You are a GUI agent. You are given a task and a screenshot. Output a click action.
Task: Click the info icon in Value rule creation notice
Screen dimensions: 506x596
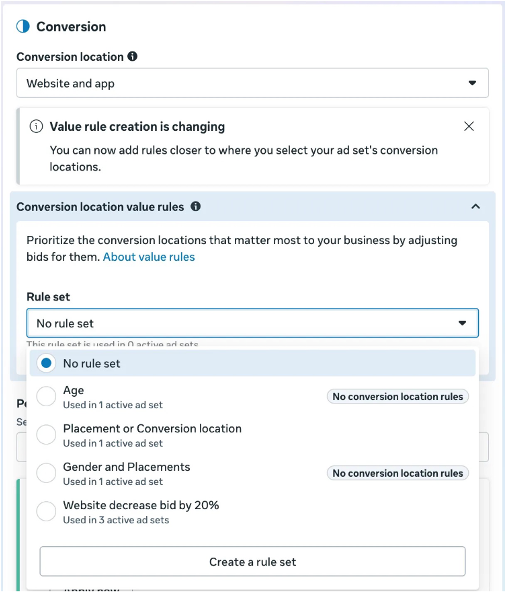tap(36, 126)
